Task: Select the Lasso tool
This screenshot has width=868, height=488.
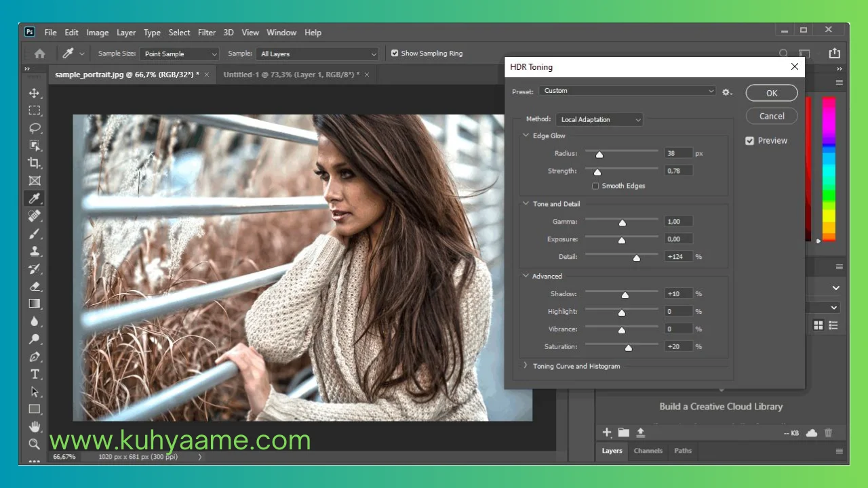Action: [35, 128]
